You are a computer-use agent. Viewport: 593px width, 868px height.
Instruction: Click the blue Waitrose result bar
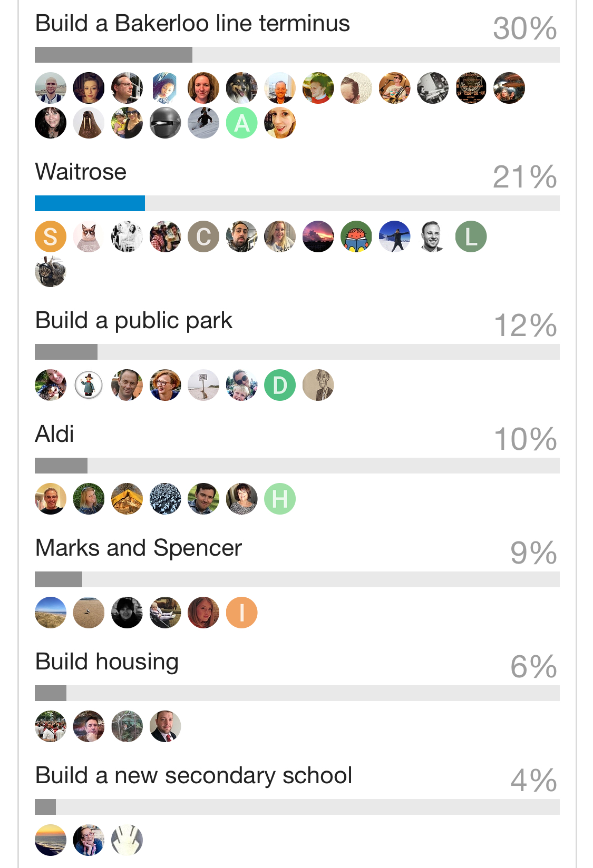click(90, 203)
